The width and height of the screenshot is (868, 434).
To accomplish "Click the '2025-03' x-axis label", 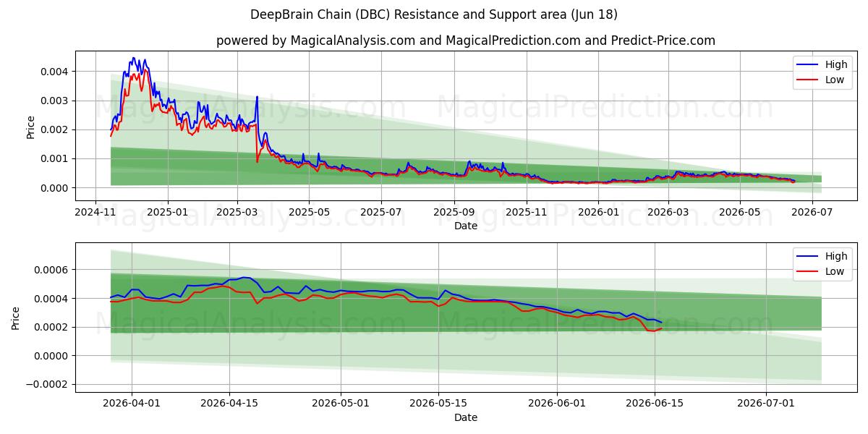I will (237, 213).
